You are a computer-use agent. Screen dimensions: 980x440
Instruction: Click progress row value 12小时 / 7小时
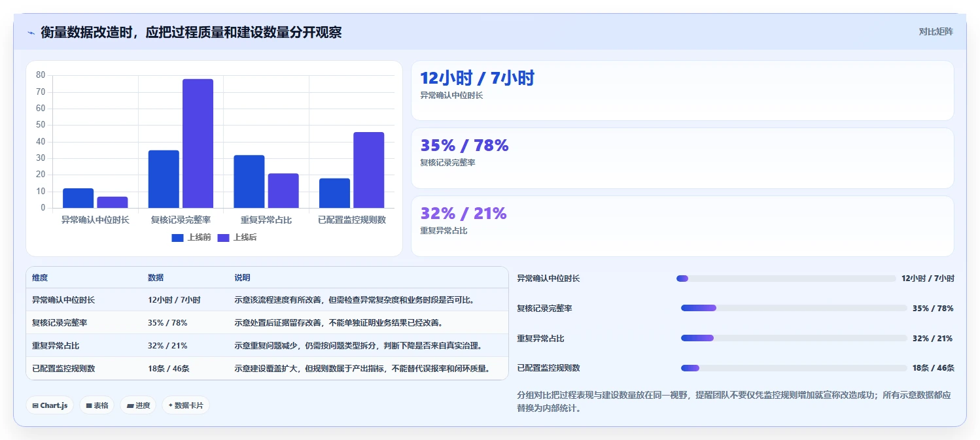(928, 279)
